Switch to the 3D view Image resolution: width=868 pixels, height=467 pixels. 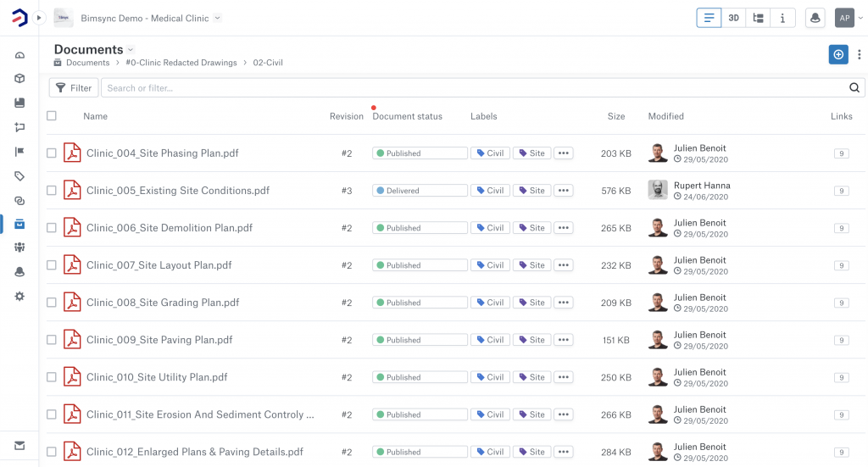point(733,18)
